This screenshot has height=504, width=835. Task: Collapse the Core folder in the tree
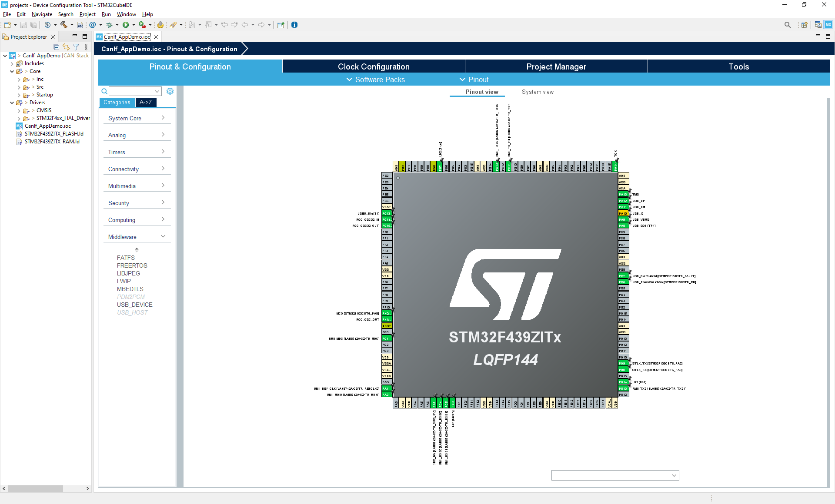tap(12, 71)
